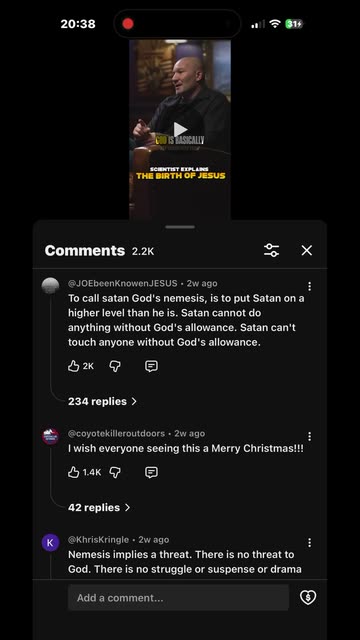Open options menu for @KhrisKringle comment
Viewport: 360px width, 640px height.
tap(309, 542)
